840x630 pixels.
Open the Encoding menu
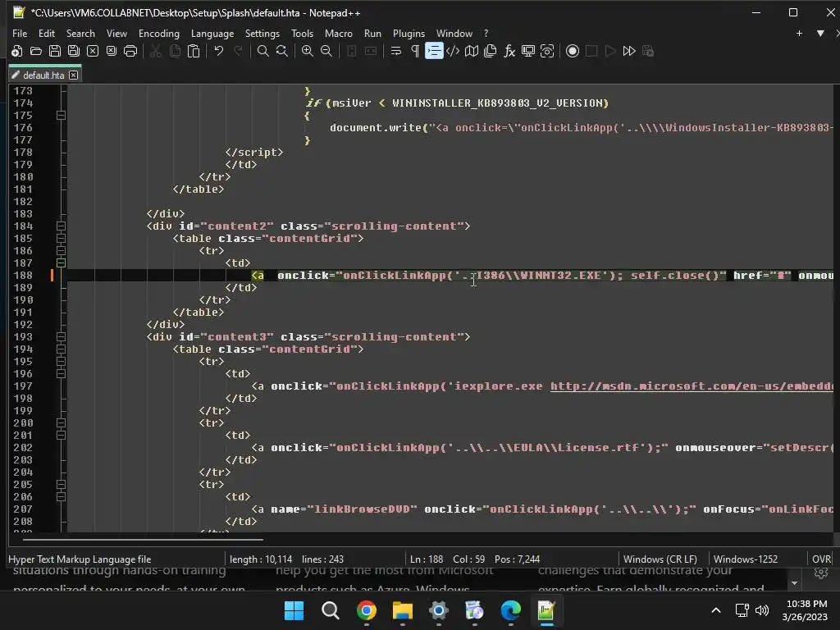pos(159,33)
